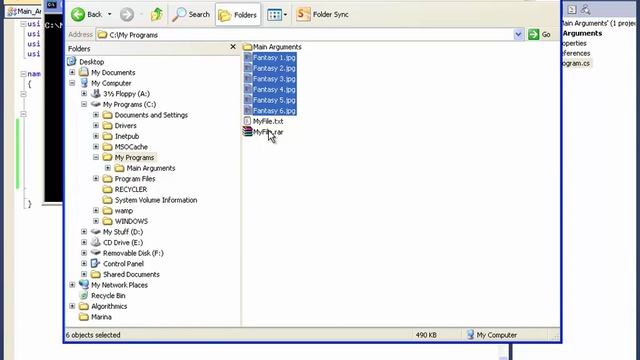This screenshot has width=640, height=360.
Task: Select the wamp folder
Action: [124, 210]
